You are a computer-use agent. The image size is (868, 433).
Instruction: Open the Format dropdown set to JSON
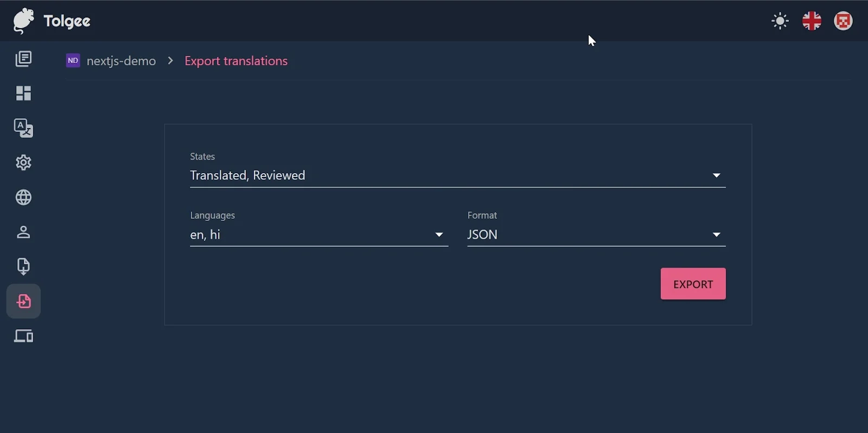click(x=716, y=234)
